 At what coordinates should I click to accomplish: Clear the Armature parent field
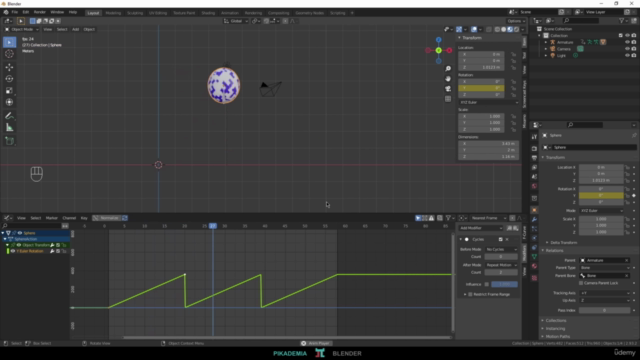(x=627, y=260)
